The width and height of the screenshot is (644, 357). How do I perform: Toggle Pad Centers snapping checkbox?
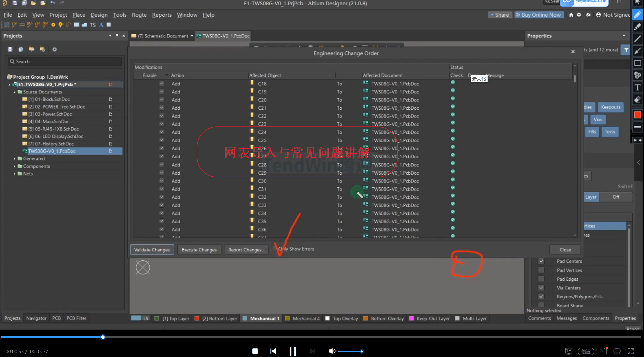pyautogui.click(x=541, y=261)
